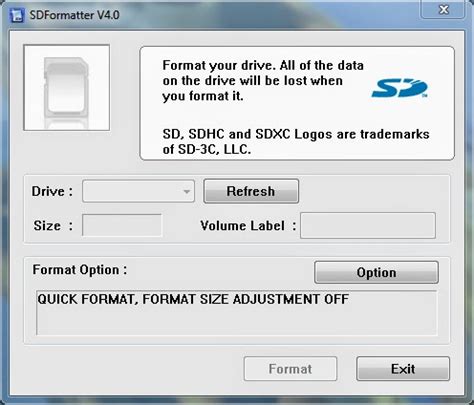Click the Exit button

click(403, 369)
